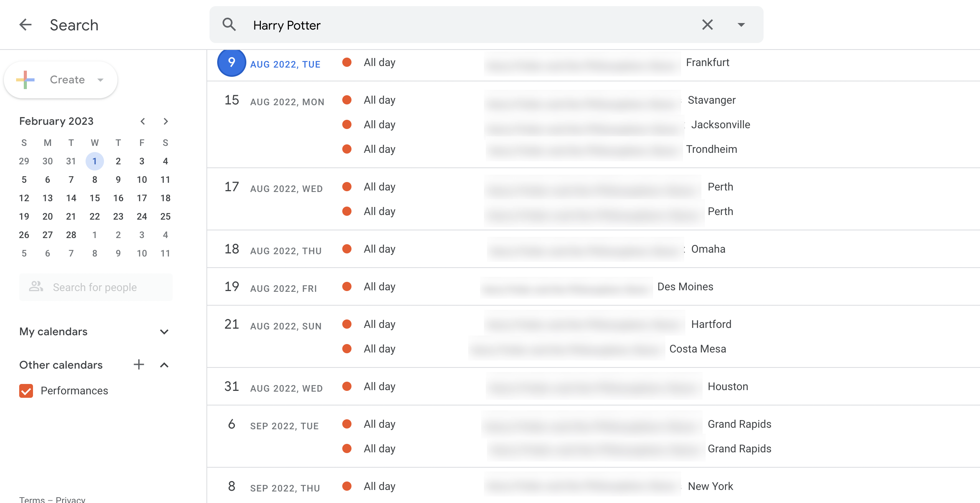
Task: Click the magnifying glass search icon
Action: (x=229, y=25)
